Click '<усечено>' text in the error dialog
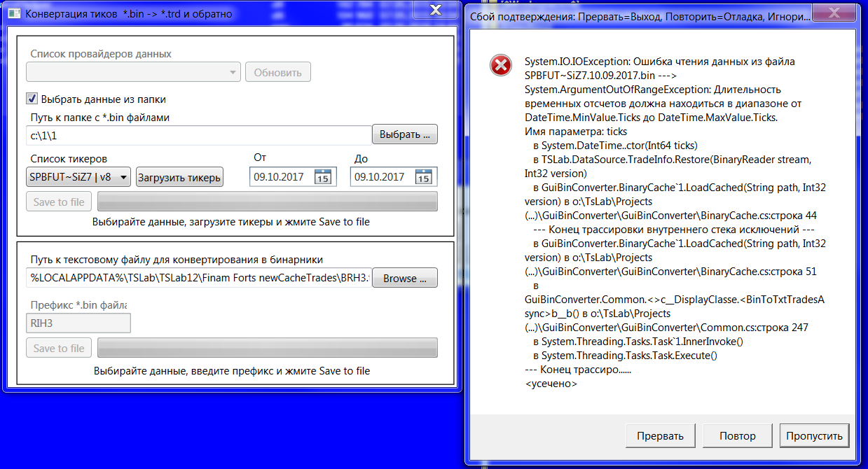Screen dimensions: 868x469 pyautogui.click(x=551, y=384)
